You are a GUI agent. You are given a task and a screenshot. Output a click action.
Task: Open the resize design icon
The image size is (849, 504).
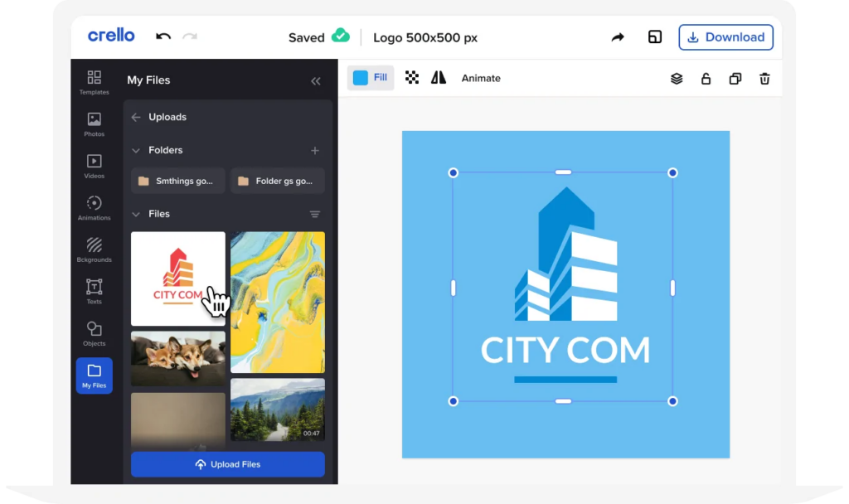655,37
